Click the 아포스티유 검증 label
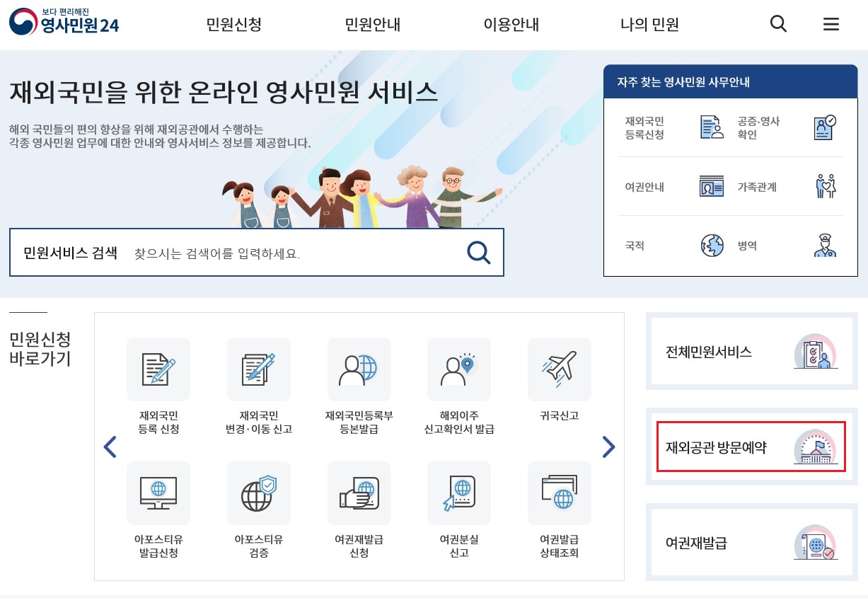Viewport: 868px width, 598px height. [x=258, y=546]
